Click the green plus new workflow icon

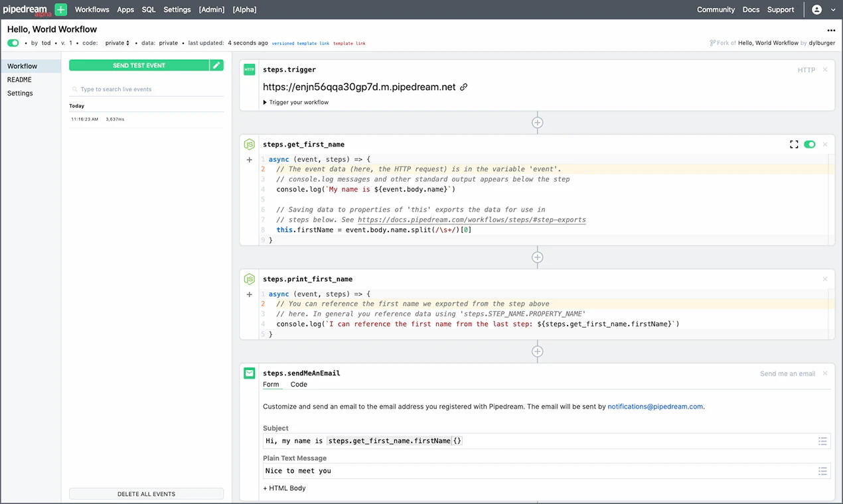click(61, 9)
